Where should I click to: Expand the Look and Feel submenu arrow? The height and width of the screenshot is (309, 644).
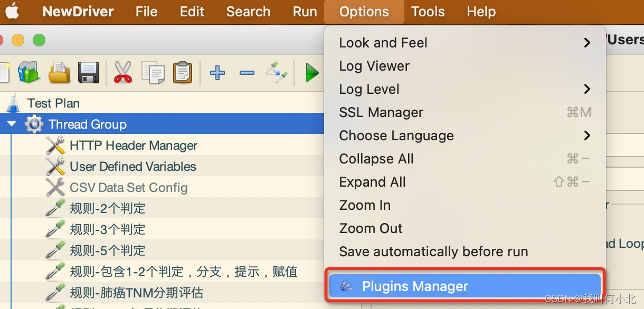coord(587,43)
